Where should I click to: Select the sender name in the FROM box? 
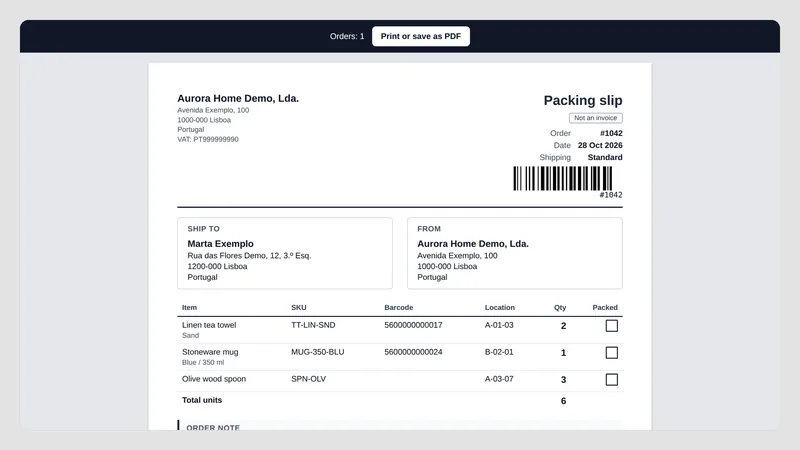coord(473,244)
